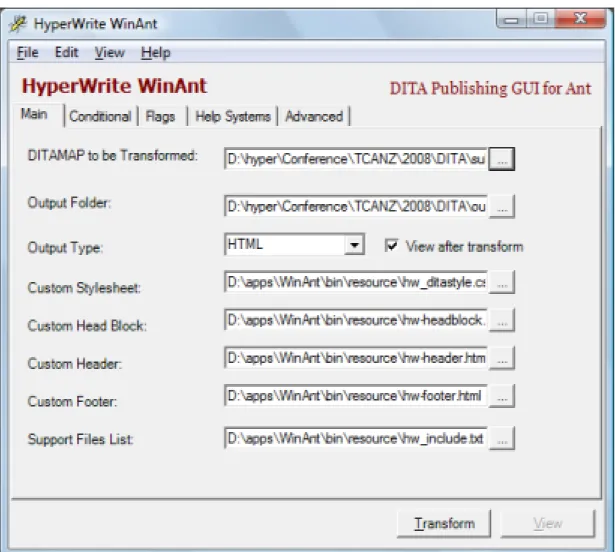Click the Support Files List path field
The image size is (615, 552).
356,438
